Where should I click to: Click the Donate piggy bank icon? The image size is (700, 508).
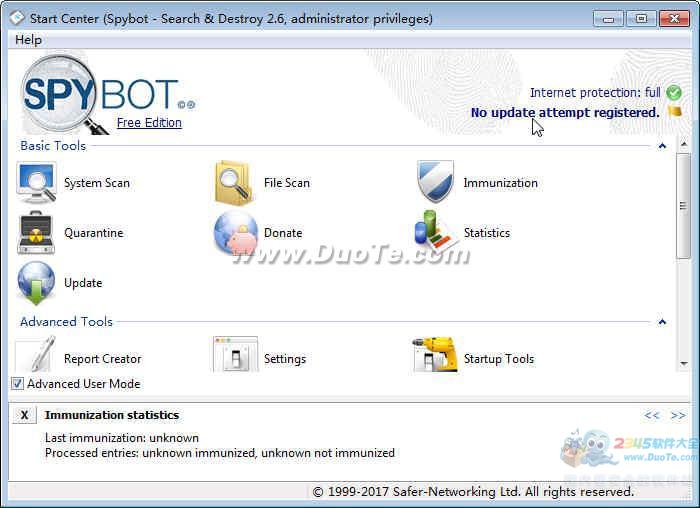pos(236,233)
